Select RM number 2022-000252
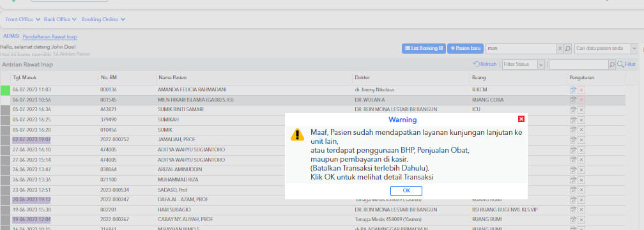644x230 pixels. click(114, 140)
